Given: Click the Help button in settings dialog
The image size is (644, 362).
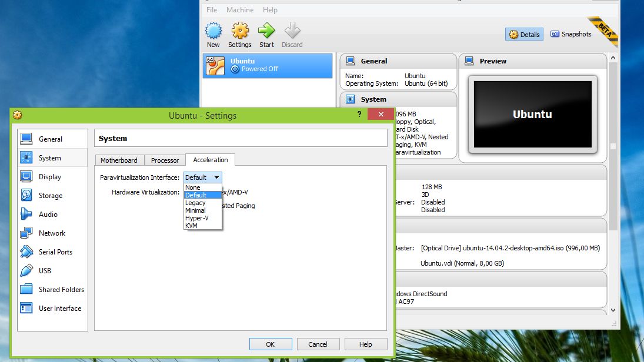Looking at the screenshot, I should [366, 344].
